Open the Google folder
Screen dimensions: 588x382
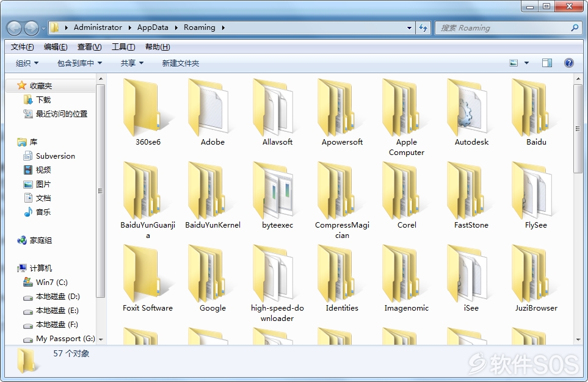pyautogui.click(x=212, y=278)
